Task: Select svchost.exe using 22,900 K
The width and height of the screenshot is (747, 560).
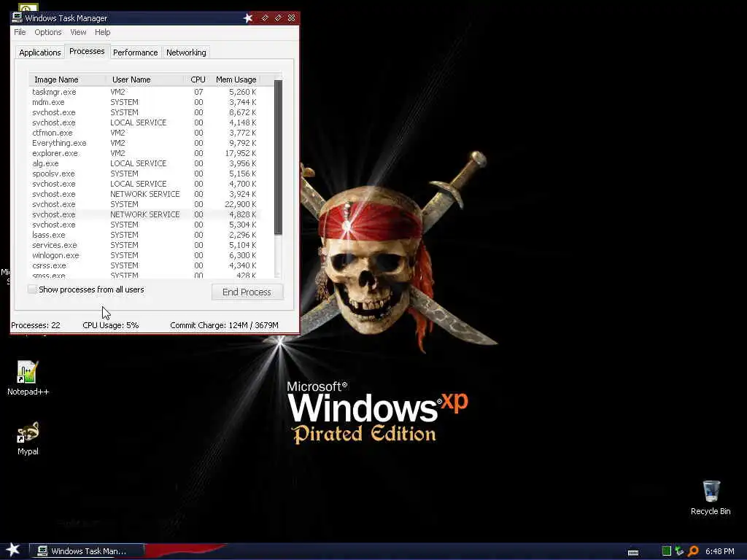Action: coord(145,204)
